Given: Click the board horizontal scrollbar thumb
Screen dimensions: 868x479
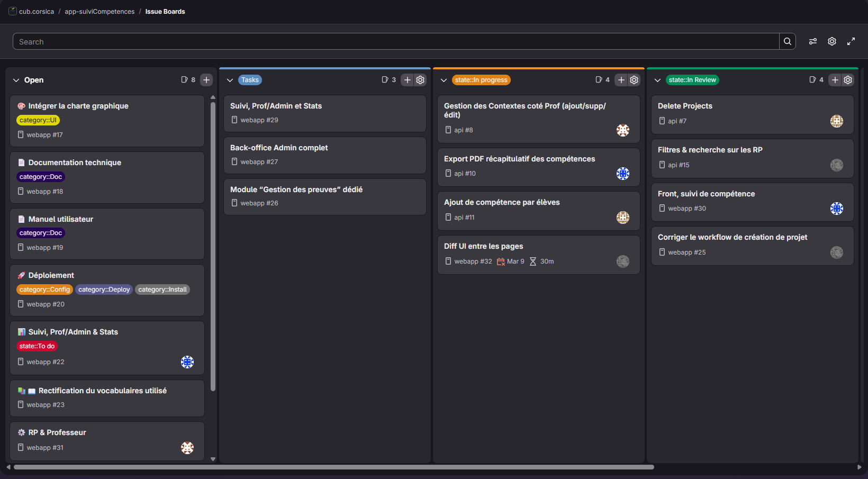Looking at the screenshot, I should tap(334, 467).
